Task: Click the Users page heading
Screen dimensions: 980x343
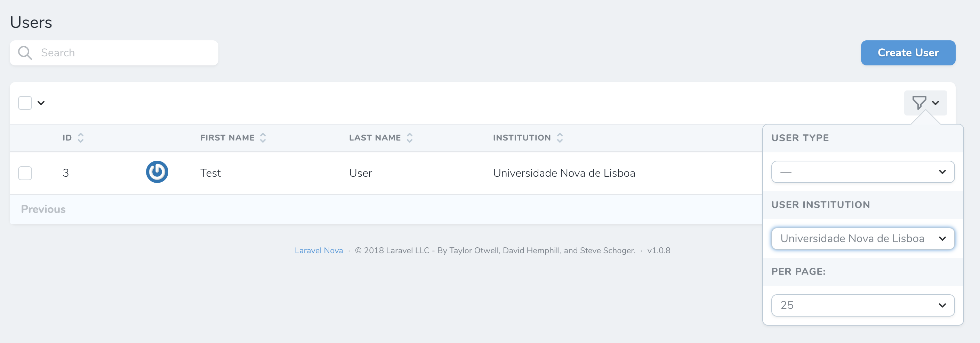Action: pos(31,22)
